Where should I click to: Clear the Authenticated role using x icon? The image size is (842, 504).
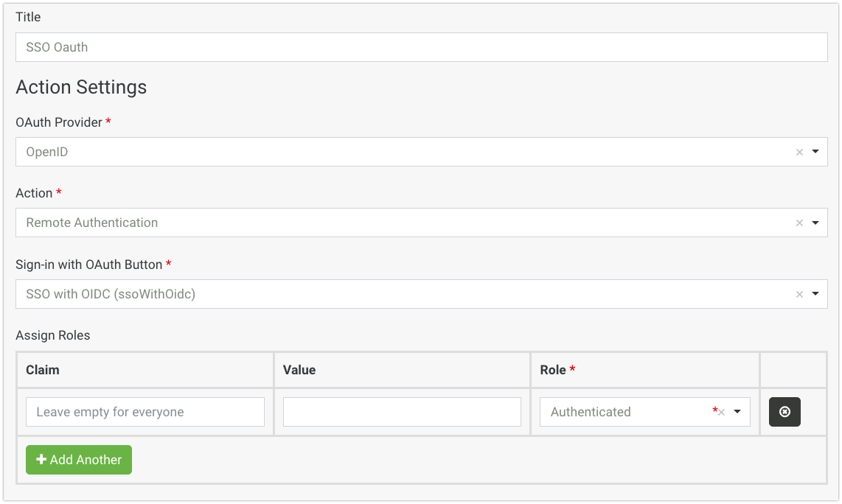(722, 413)
